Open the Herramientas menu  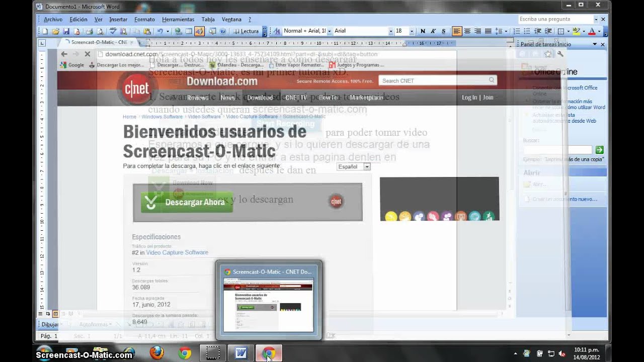pyautogui.click(x=178, y=19)
